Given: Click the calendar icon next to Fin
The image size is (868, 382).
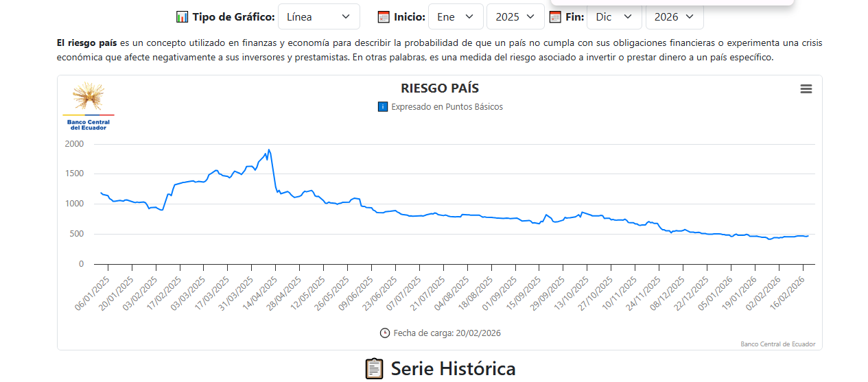Looking at the screenshot, I should click(555, 16).
